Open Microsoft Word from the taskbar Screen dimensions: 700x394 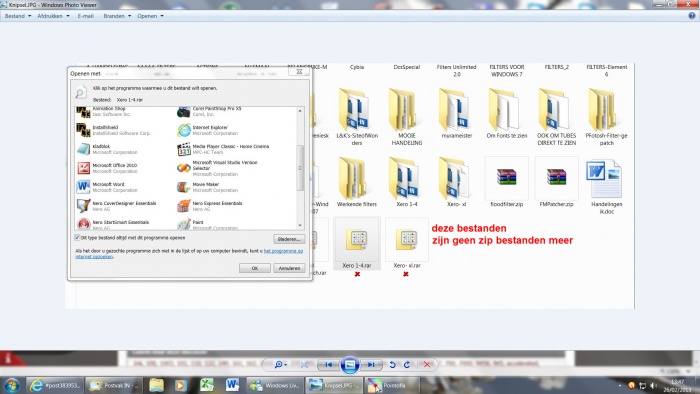(x=232, y=385)
